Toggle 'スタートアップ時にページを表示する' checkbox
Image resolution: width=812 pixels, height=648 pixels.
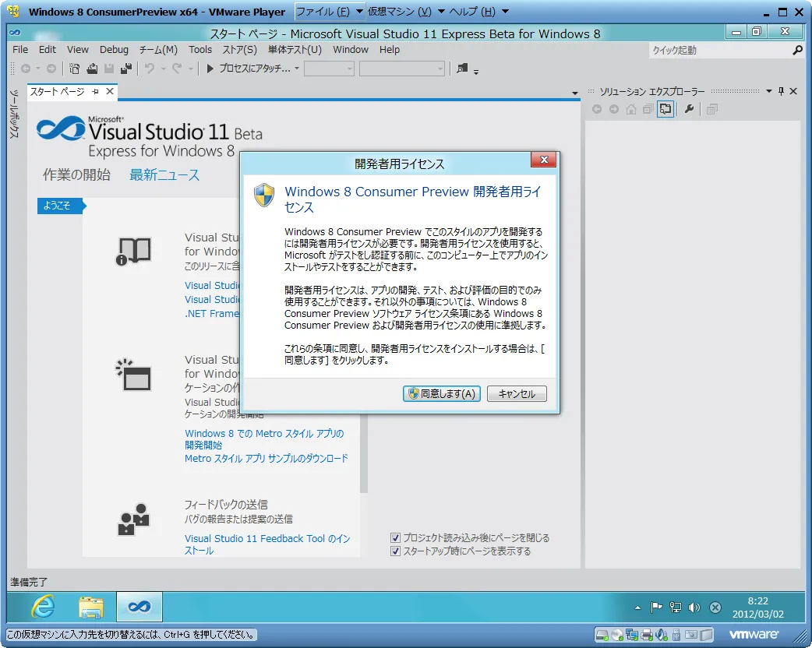[x=396, y=551]
